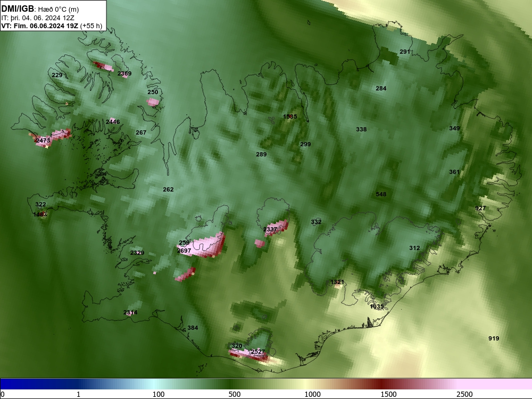This screenshot has height=399, width=532.
Task: Click the map value '2337'
Action: 270,229
